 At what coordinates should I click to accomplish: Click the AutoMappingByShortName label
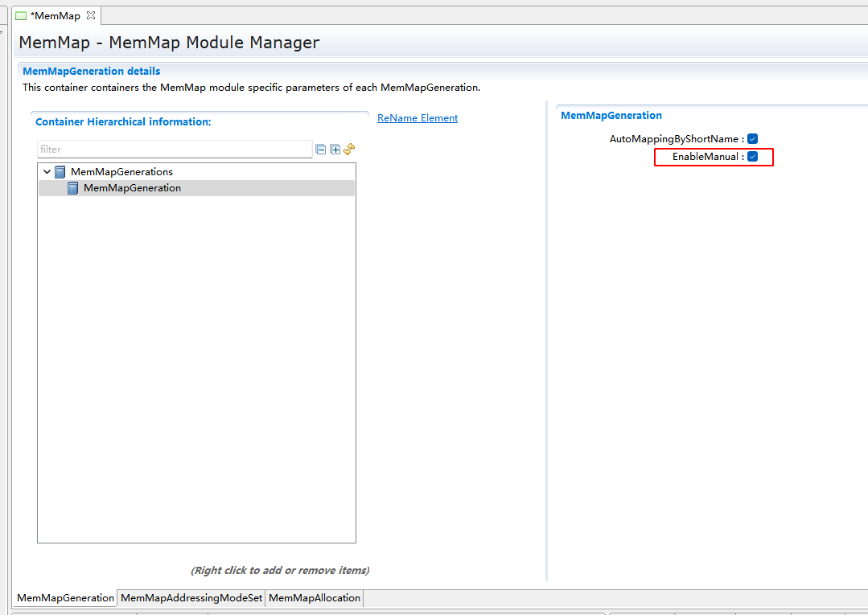[674, 139]
